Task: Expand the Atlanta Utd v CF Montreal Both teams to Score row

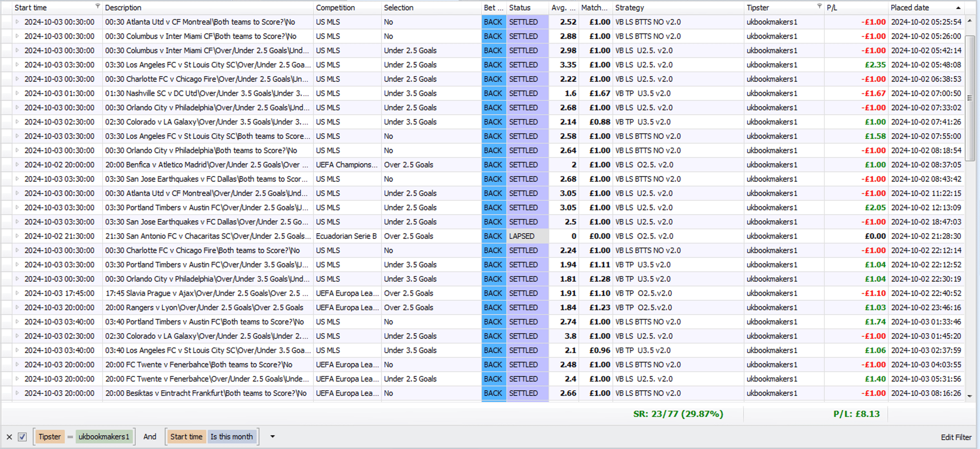Action: pos(17,22)
